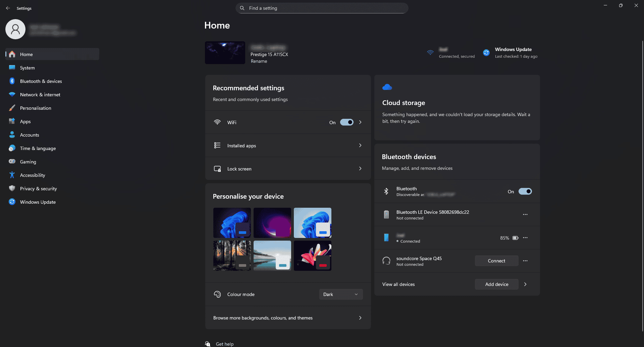The width and height of the screenshot is (644, 347).
Task: Click the Find a setting search field
Action: (x=322, y=8)
